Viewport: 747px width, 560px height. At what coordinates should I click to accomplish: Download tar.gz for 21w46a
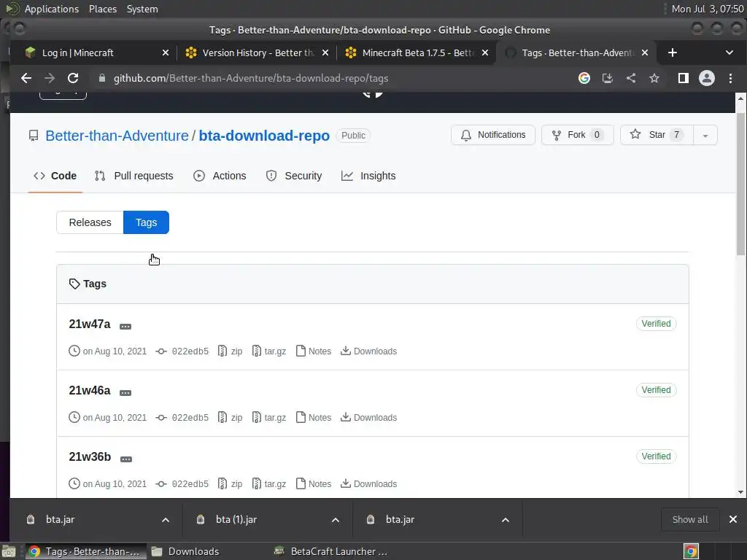point(269,418)
